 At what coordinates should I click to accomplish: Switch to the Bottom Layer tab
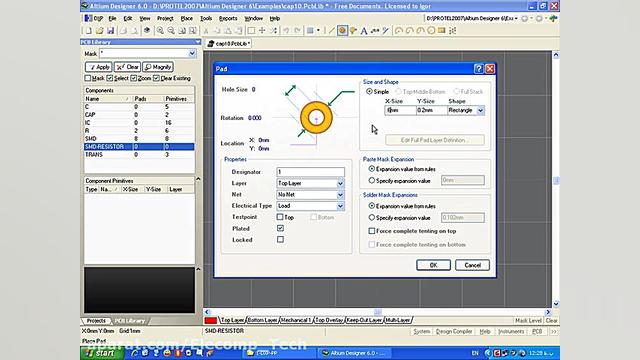262,320
